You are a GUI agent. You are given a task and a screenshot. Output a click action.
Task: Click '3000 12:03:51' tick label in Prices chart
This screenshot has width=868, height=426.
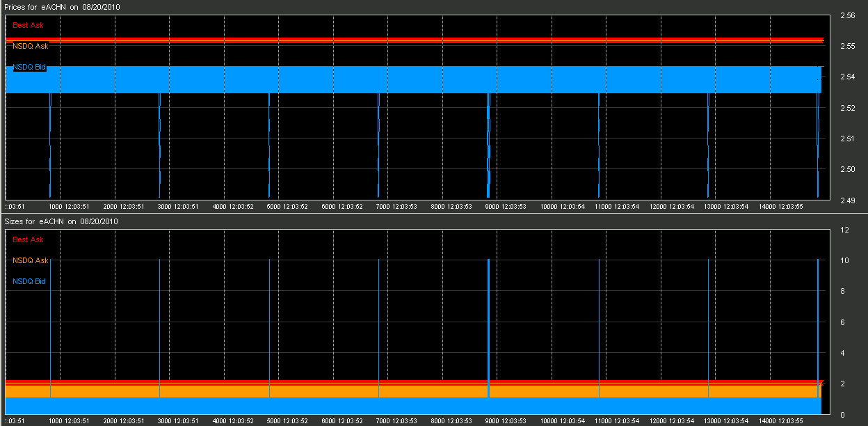point(179,207)
